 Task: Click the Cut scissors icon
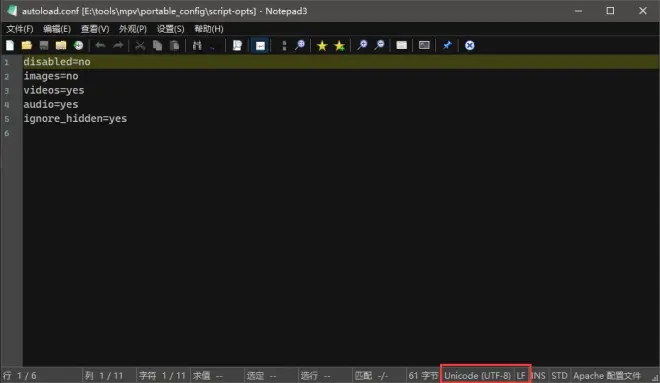click(140, 45)
